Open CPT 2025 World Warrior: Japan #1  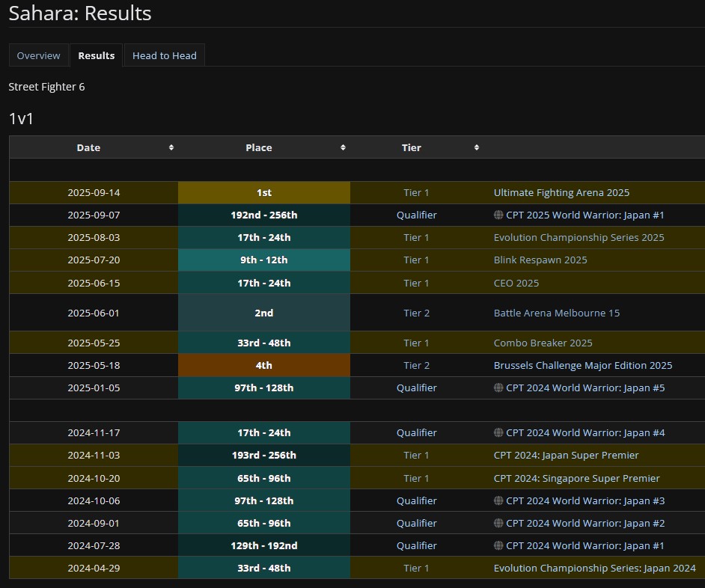point(585,215)
